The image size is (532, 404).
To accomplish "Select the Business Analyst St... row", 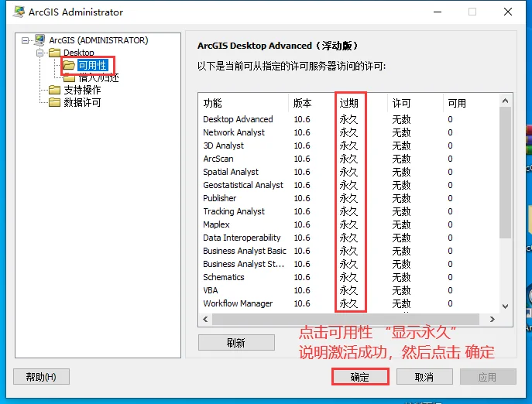I will tap(349, 264).
